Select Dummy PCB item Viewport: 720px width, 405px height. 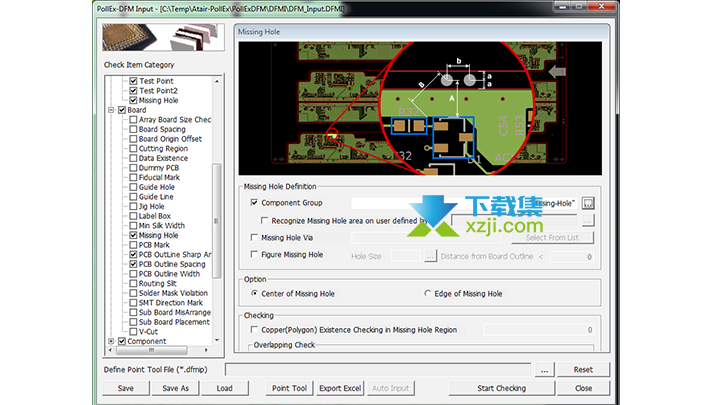pos(159,168)
